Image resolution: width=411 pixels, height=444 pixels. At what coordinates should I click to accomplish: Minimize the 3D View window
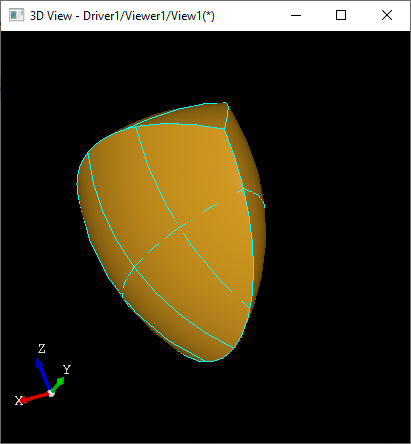[x=296, y=15]
